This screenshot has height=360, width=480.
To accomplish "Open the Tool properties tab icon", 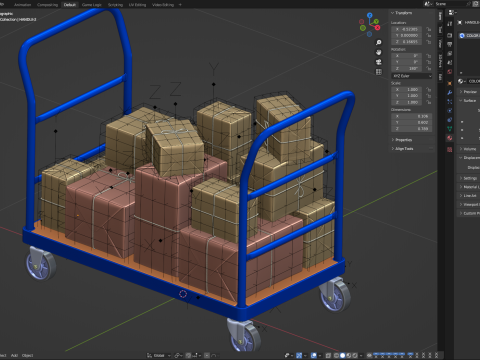I will (x=450, y=24).
